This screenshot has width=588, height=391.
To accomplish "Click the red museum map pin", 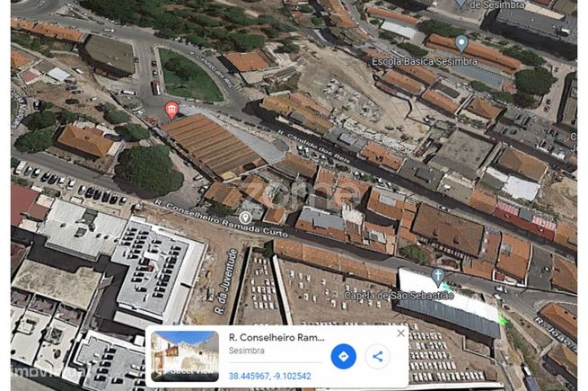I will tap(171, 110).
